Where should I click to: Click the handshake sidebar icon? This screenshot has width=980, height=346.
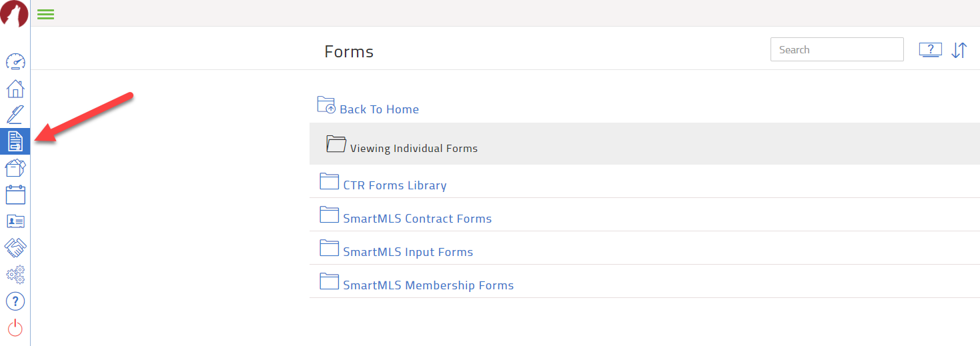15,247
